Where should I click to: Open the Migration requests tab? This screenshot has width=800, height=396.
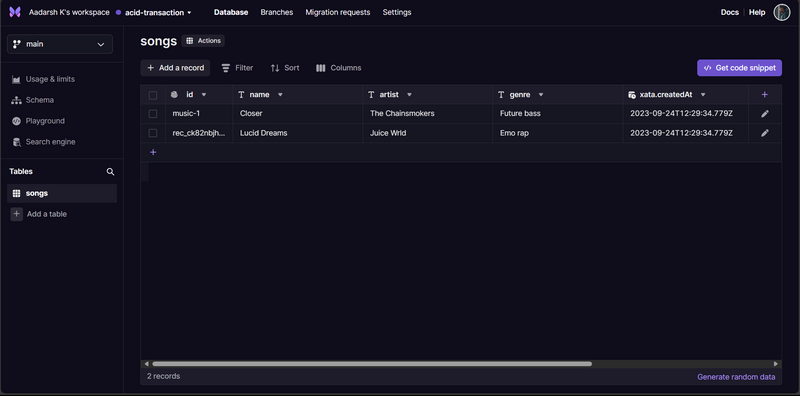point(338,12)
